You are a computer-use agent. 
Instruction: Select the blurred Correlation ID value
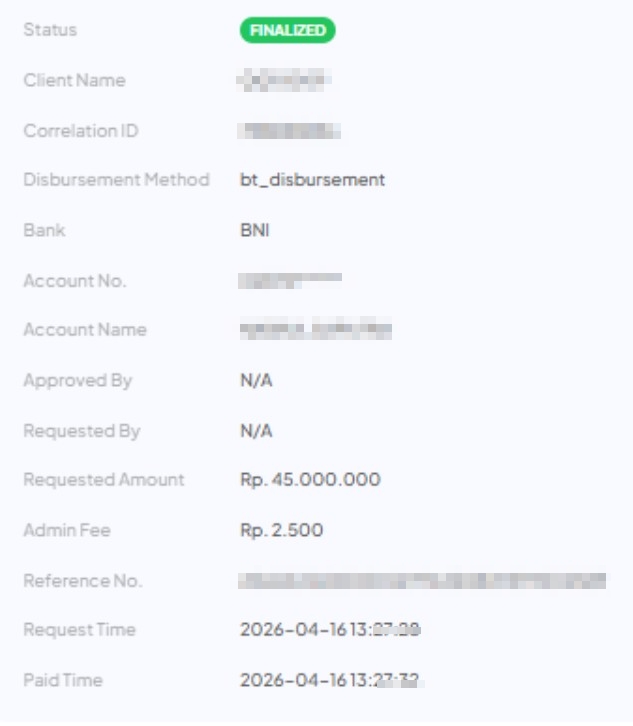tap(290, 130)
